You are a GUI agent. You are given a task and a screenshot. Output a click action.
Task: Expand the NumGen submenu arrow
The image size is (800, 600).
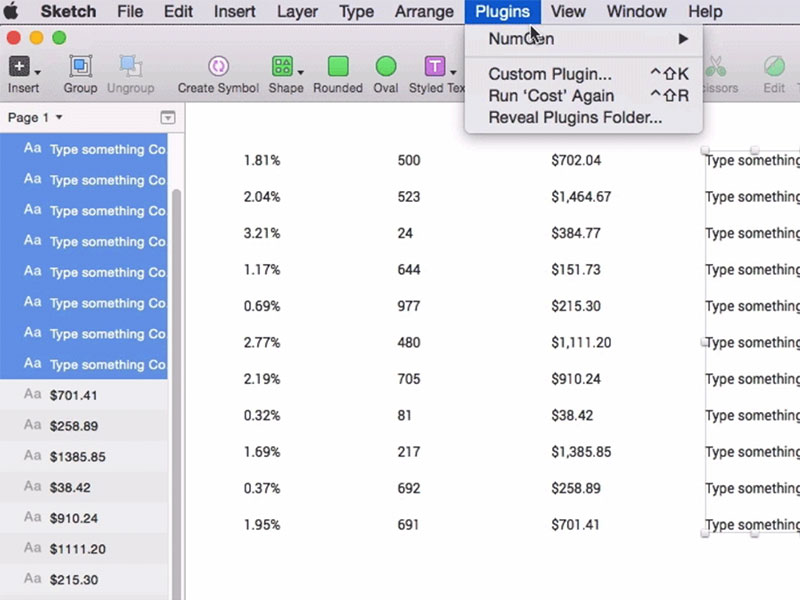point(683,39)
